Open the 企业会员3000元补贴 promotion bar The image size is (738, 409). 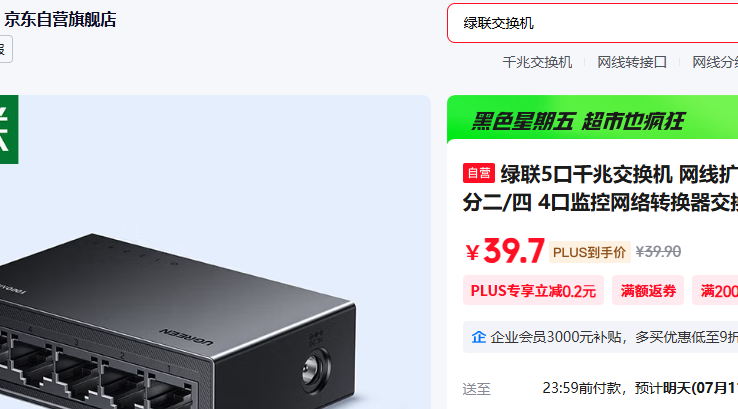(601, 337)
